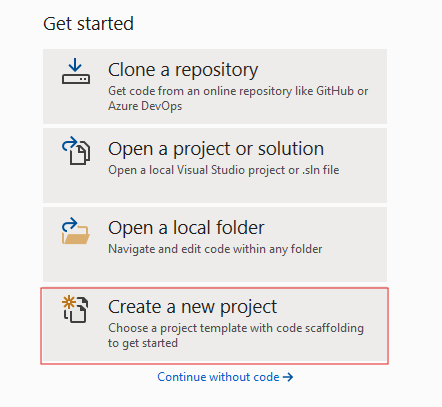The width and height of the screenshot is (442, 407).
Task: Click blank area inside Open a local folder card
Action: (x=213, y=268)
